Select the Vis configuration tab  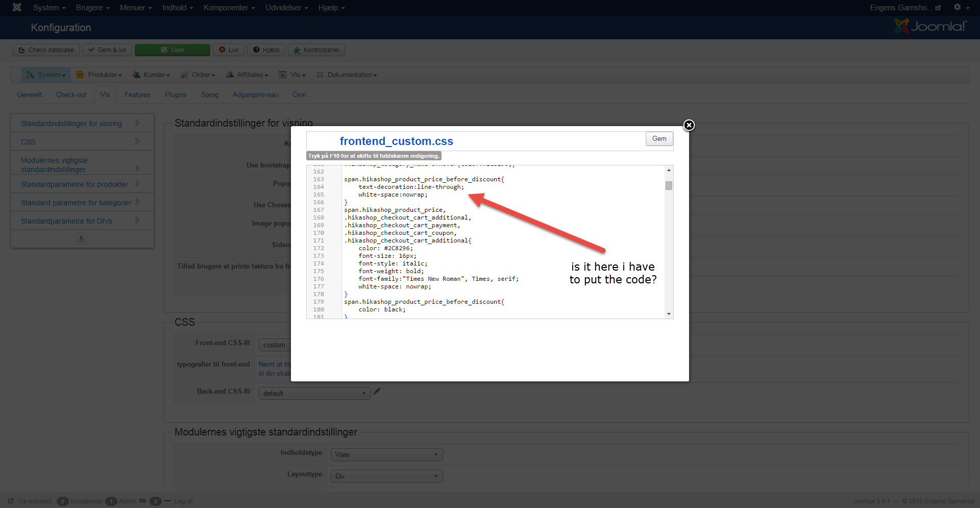click(x=105, y=95)
